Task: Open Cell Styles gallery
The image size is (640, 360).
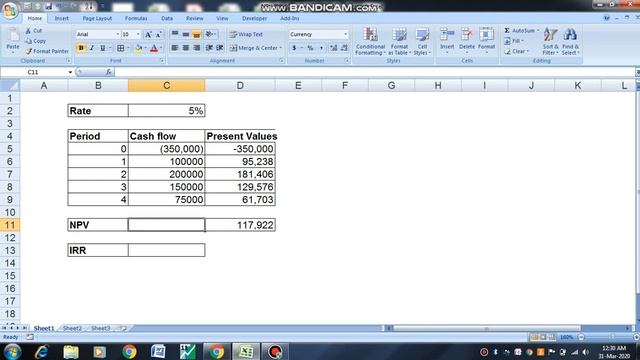Action: (422, 41)
